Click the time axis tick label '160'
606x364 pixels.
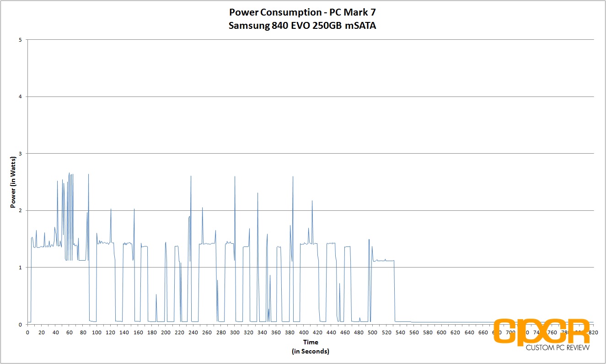[x=138, y=332]
